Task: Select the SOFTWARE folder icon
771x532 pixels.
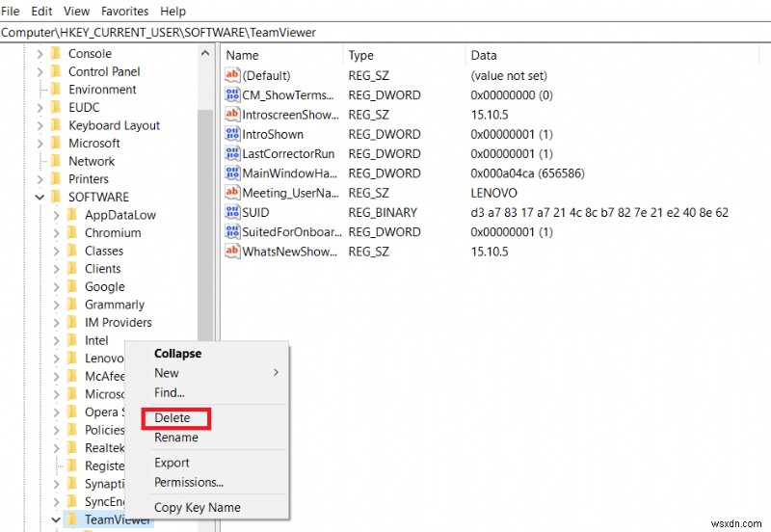Action: [56, 197]
